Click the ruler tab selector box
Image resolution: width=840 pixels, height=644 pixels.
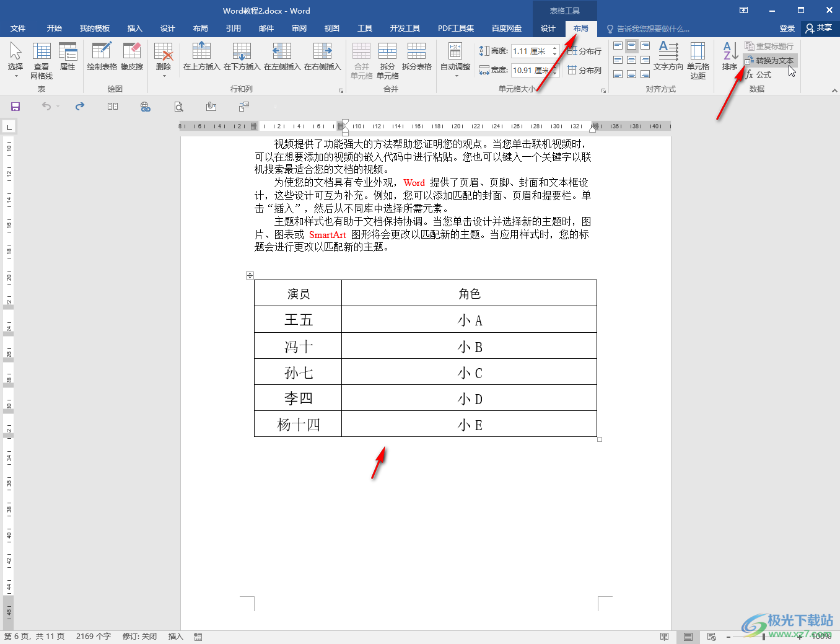pos(9,127)
